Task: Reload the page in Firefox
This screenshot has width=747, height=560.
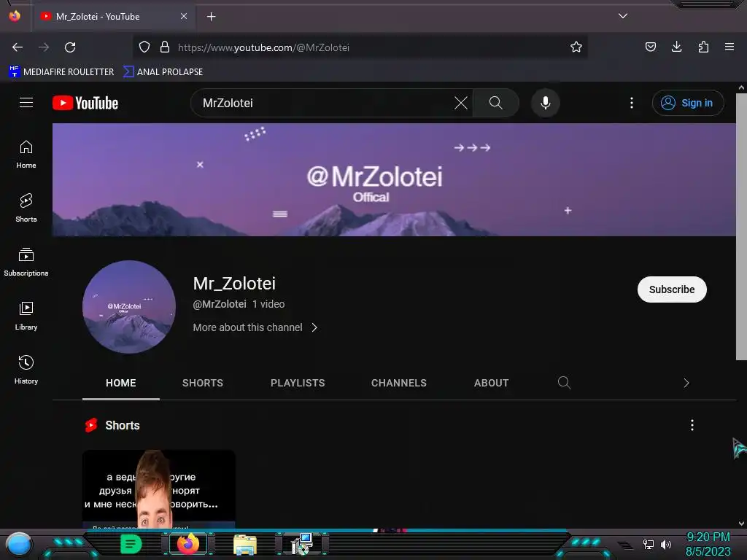Action: tap(70, 47)
